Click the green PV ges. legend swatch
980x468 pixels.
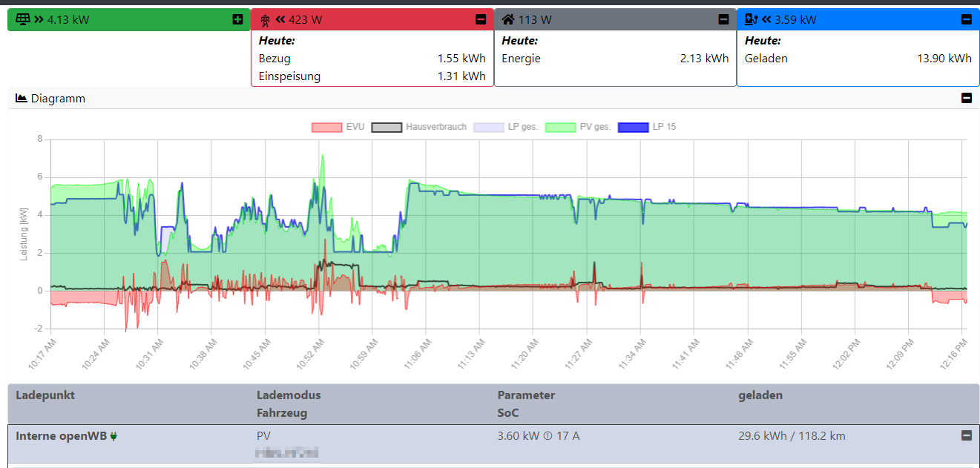pyautogui.click(x=561, y=127)
